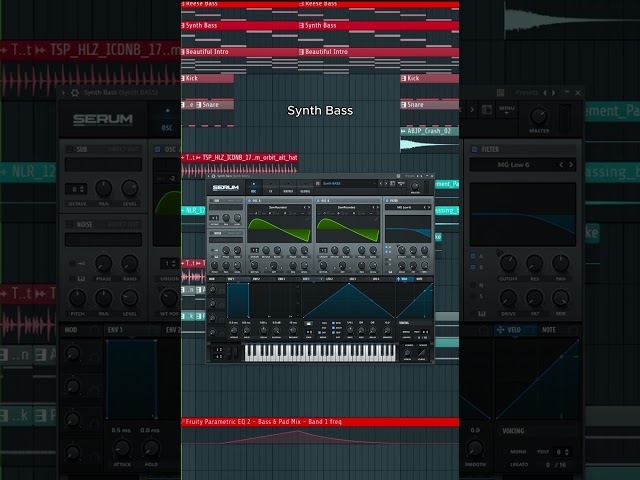Click the MONO voicing button
This screenshot has width=640, height=480.
(x=406, y=332)
